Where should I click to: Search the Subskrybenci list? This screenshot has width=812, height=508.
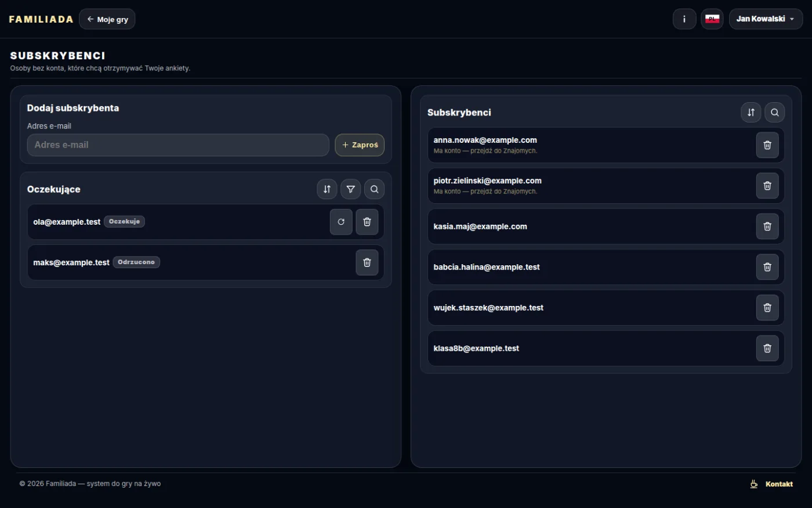click(x=774, y=113)
